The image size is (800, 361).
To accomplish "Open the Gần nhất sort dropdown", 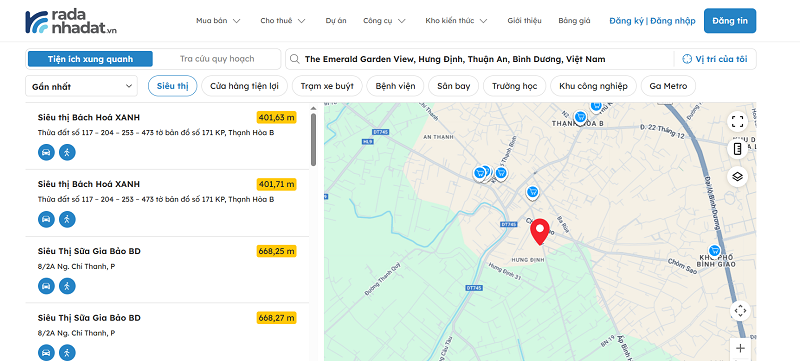I will (82, 86).
